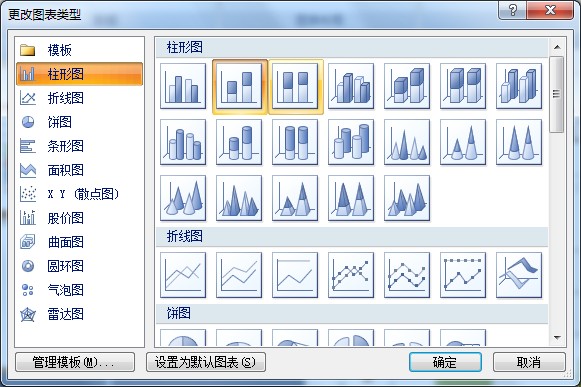Image resolution: width=581 pixels, height=387 pixels.
Task: Open the 模板 templates category
Action: click(79, 50)
